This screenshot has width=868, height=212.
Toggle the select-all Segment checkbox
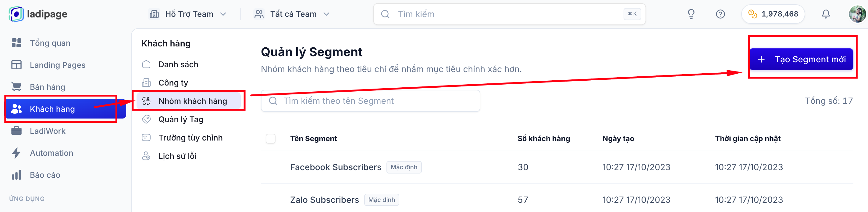(271, 139)
